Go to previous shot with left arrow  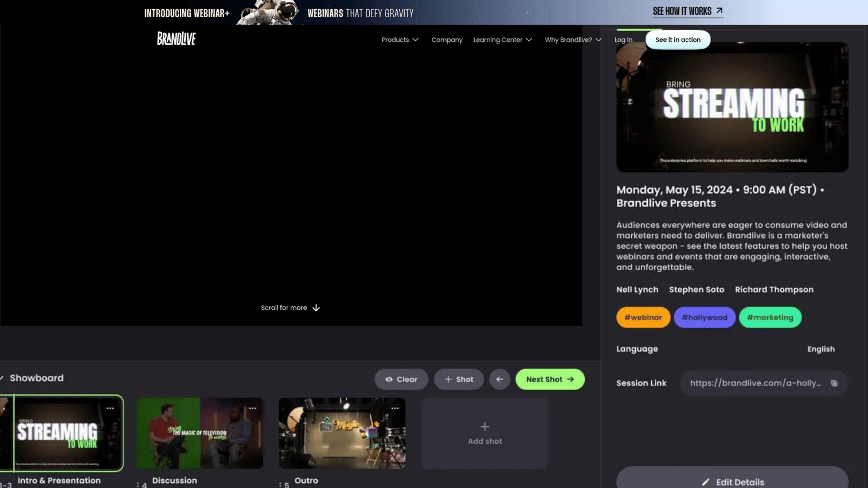pyautogui.click(x=499, y=379)
